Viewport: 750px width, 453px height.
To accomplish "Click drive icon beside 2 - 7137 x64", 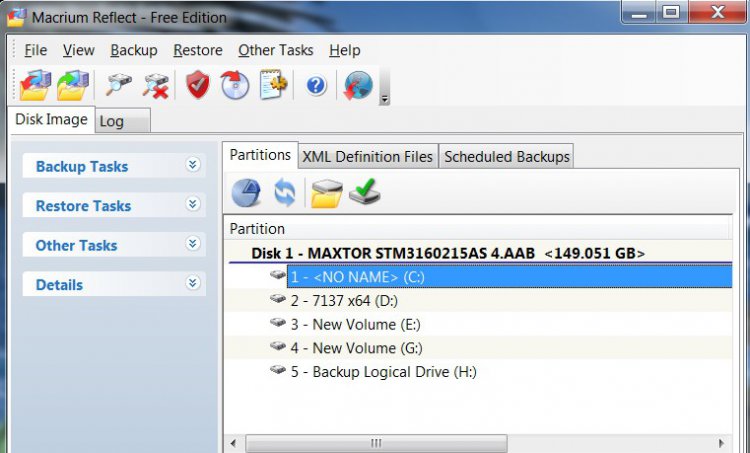I will (277, 298).
